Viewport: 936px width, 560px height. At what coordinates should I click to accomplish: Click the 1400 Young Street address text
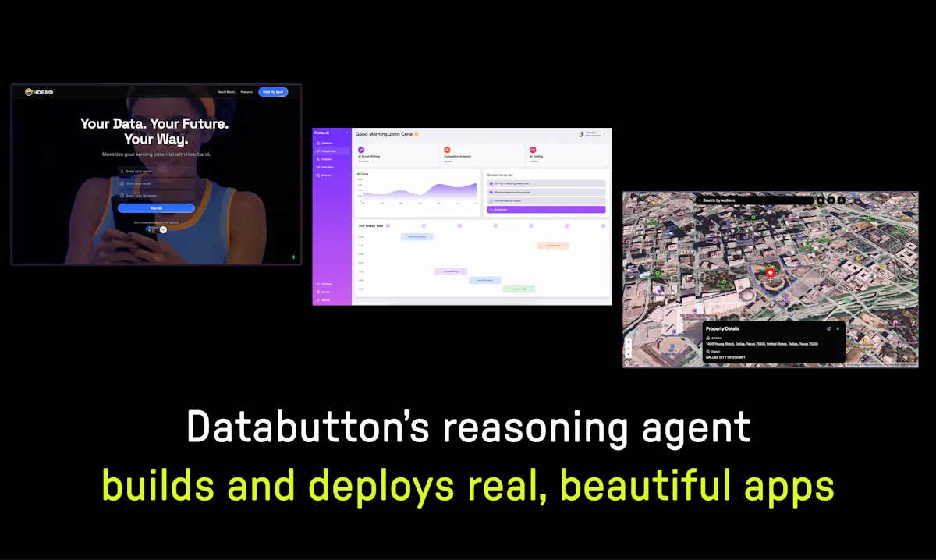[762, 344]
